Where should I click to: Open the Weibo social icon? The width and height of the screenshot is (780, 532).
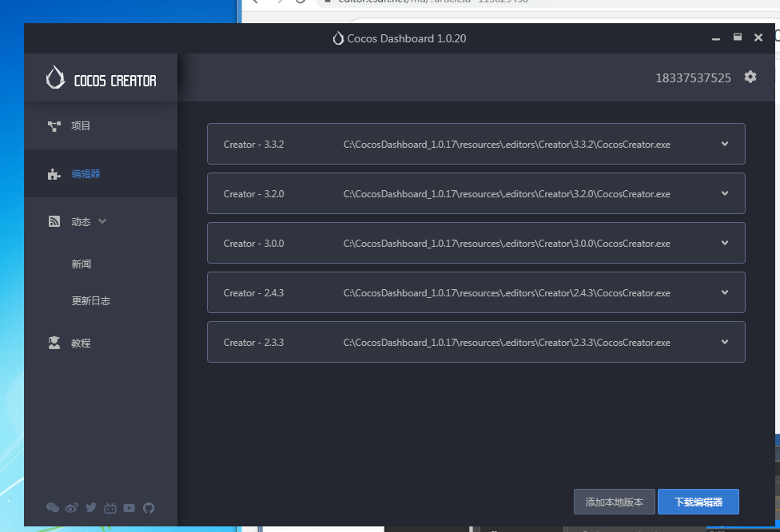72,508
